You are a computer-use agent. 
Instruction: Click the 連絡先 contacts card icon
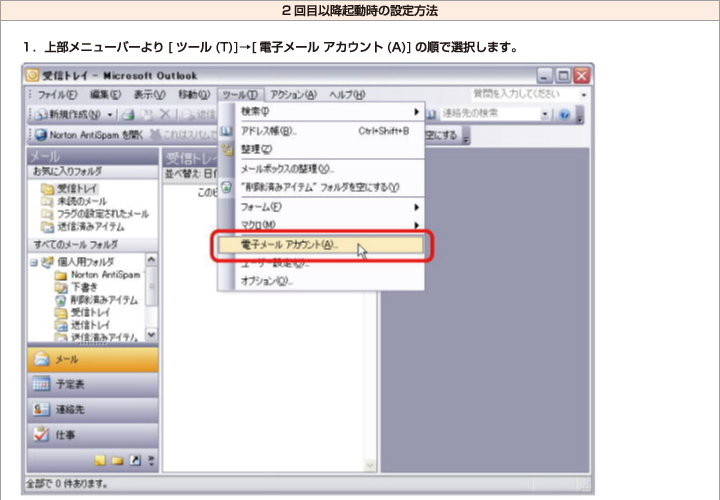tap(41, 409)
